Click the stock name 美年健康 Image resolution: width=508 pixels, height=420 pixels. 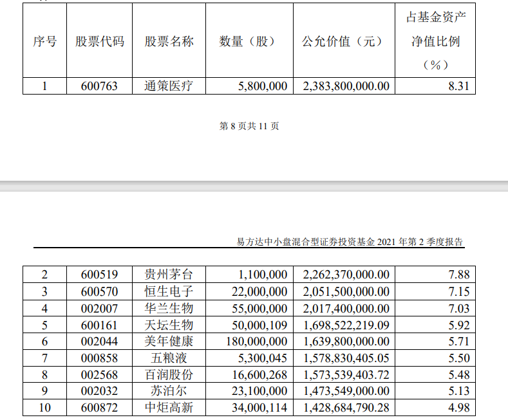pyautogui.click(x=169, y=342)
